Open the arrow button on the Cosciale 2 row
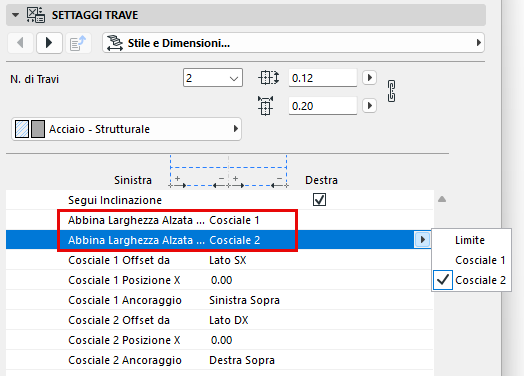The height and width of the screenshot is (376, 524). point(422,240)
